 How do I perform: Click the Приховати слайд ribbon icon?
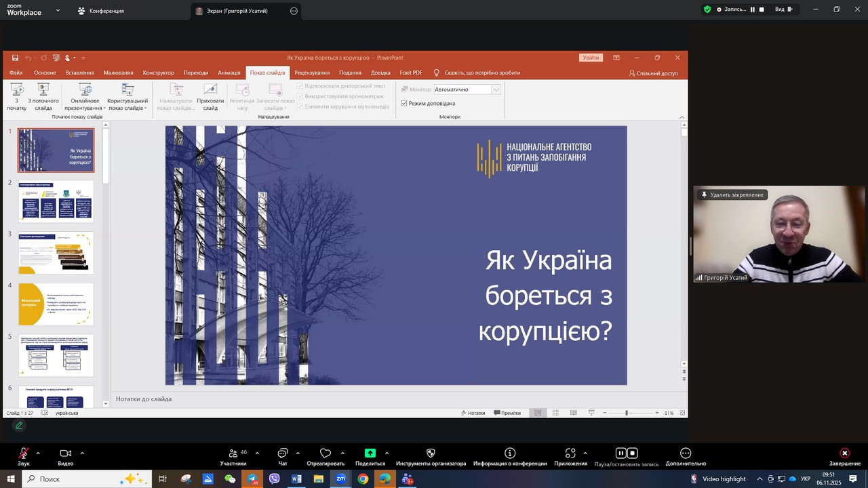[210, 96]
